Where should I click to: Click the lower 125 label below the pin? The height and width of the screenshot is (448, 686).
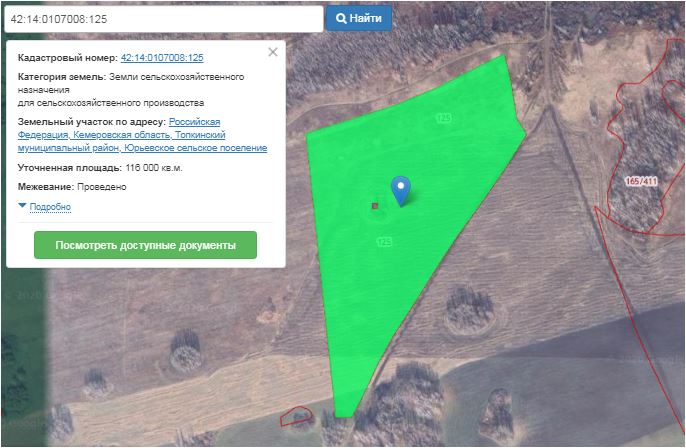[384, 242]
